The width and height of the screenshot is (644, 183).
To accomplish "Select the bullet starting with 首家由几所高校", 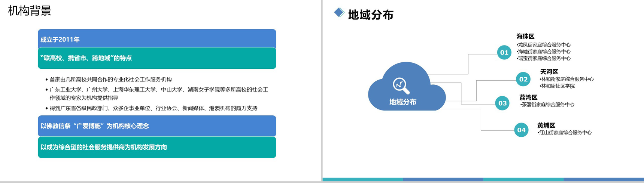I will [110, 79].
